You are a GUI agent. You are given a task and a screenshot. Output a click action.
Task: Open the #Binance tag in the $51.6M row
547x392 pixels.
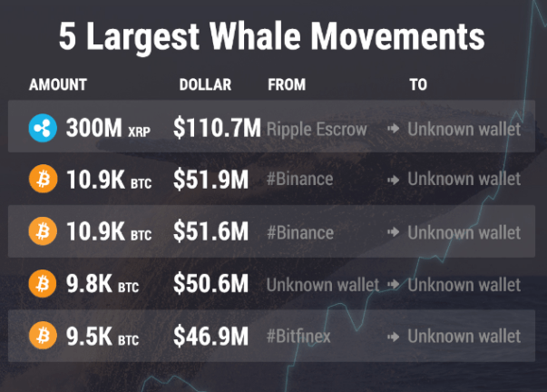(x=300, y=232)
